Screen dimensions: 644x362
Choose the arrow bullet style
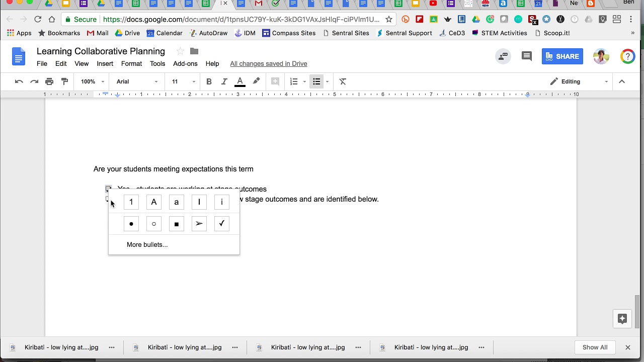pos(199,224)
